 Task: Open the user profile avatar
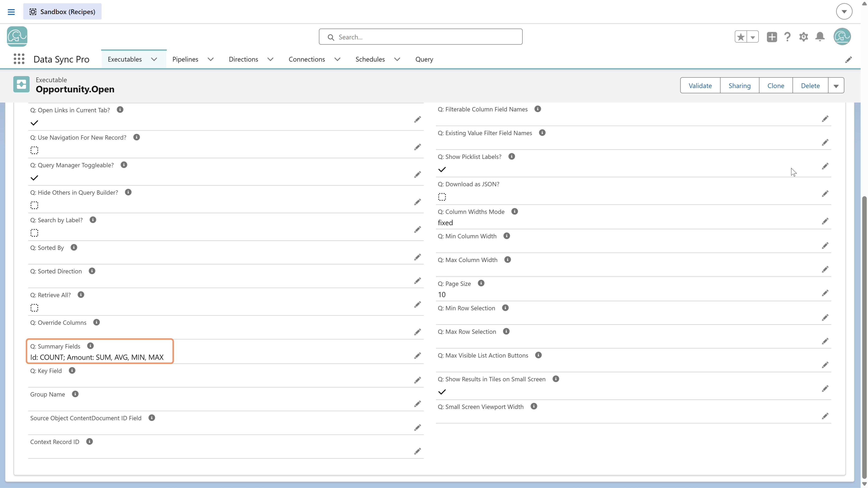tap(842, 37)
